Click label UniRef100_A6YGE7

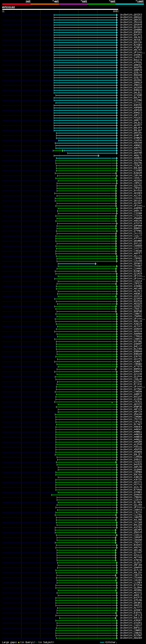pyautogui.click(x=131, y=40)
